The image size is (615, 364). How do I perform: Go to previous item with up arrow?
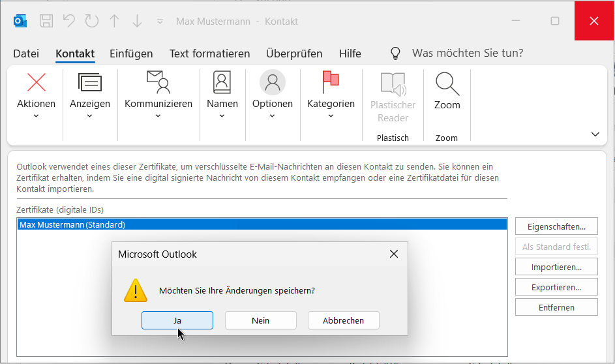115,21
